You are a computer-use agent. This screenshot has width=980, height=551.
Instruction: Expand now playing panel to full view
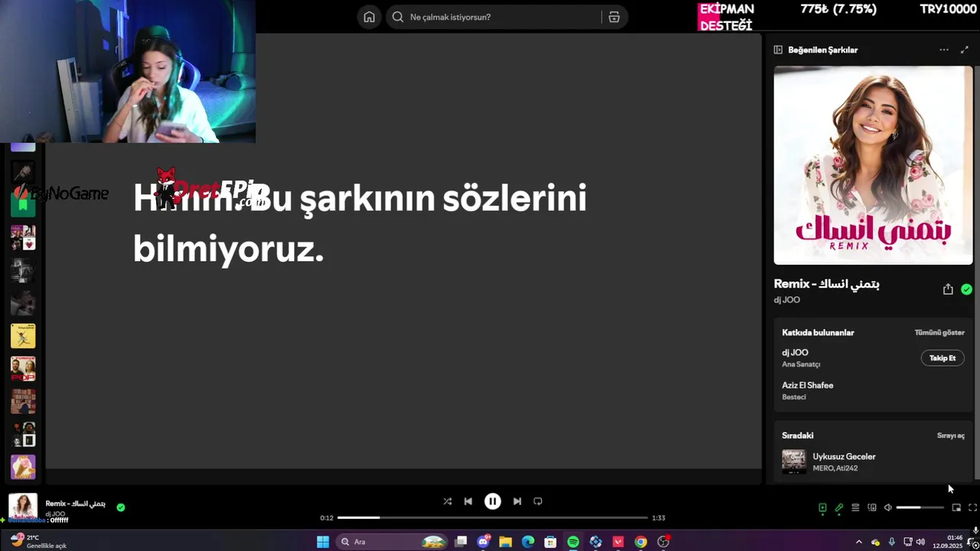[x=965, y=50]
